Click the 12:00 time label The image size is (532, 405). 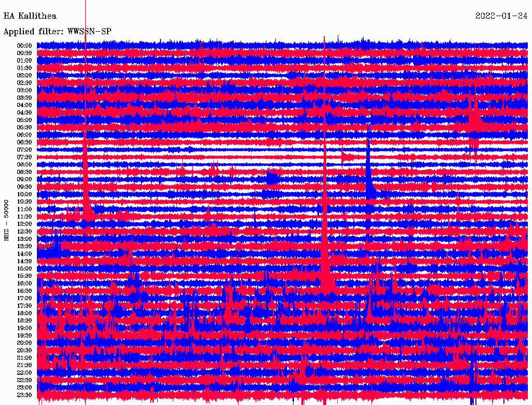(x=24, y=224)
